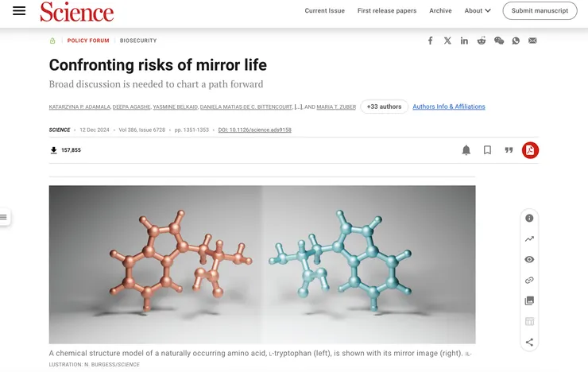Viewport: 588px width, 372px height.
Task: Click the SCIENCE journal name in citation
Action: 60,130
